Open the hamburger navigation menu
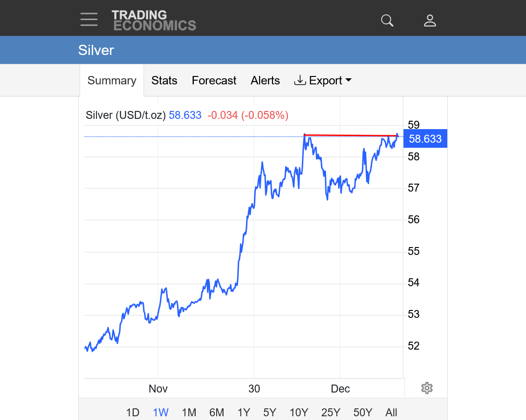The height and width of the screenshot is (420, 526). tap(89, 20)
